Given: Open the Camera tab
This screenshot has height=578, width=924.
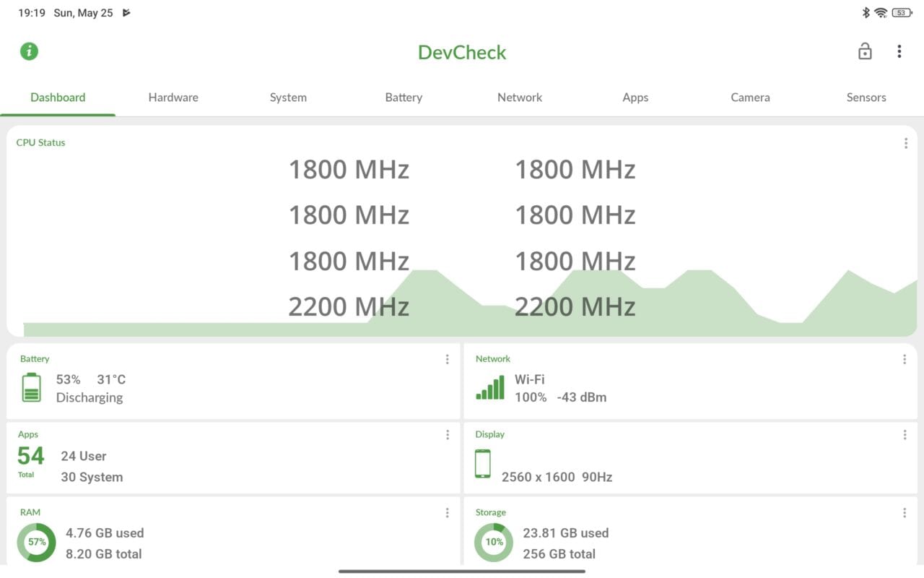Looking at the screenshot, I should 750,98.
